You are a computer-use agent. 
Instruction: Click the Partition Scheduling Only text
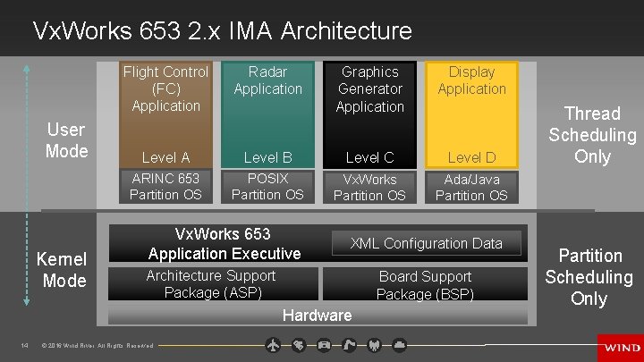pyautogui.click(x=589, y=277)
